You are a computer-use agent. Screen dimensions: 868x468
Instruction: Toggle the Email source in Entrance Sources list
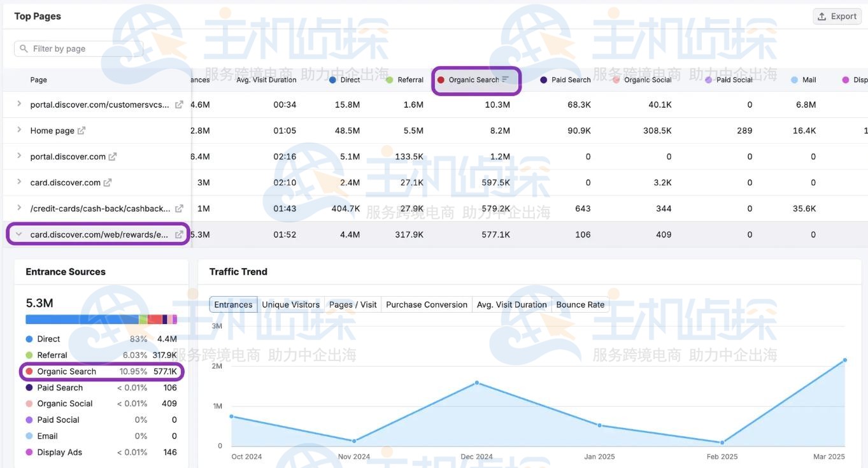(46, 436)
